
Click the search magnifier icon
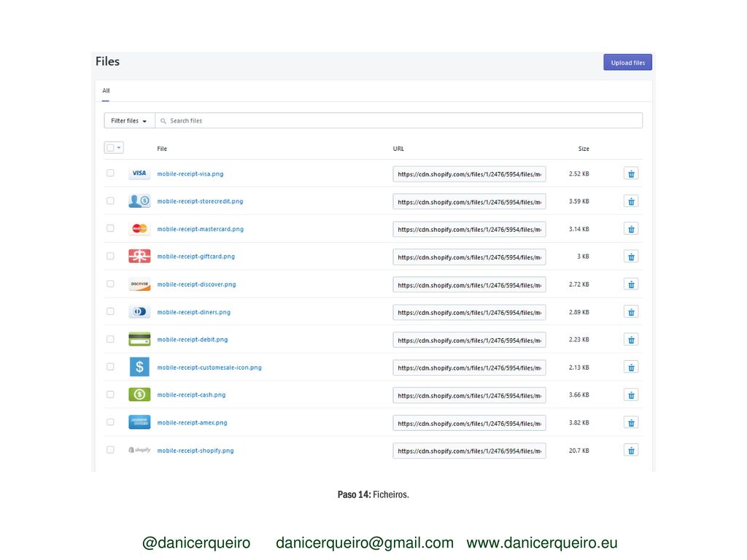point(163,121)
